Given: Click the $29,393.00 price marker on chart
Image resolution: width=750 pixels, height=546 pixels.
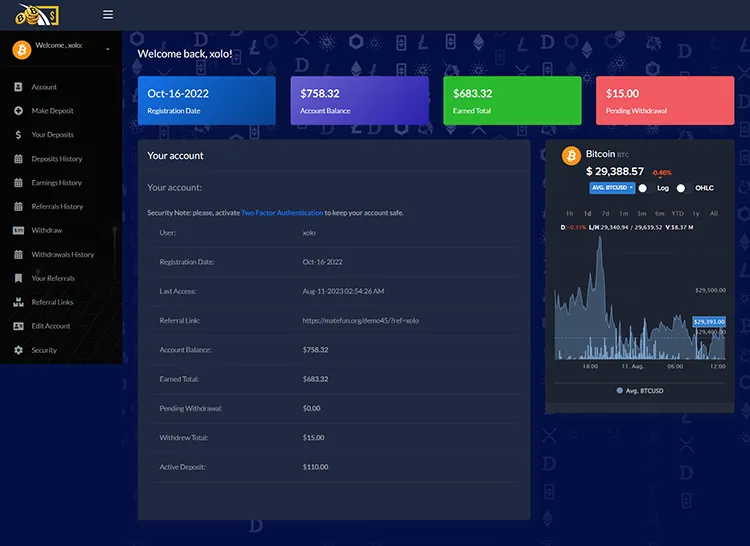Looking at the screenshot, I should point(709,321).
